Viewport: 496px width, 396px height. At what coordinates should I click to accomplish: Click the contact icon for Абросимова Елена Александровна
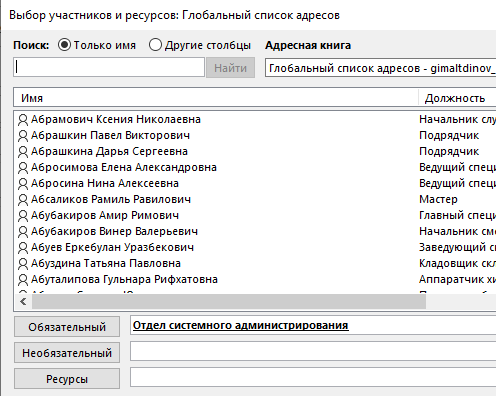[x=23, y=168]
